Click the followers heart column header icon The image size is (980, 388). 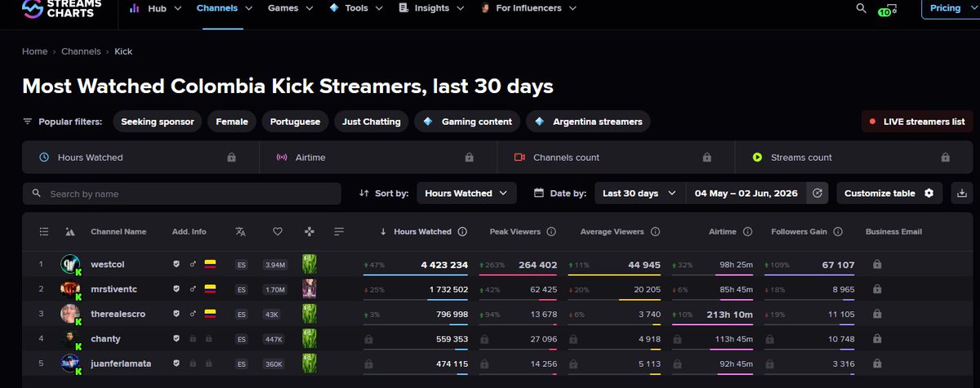278,232
